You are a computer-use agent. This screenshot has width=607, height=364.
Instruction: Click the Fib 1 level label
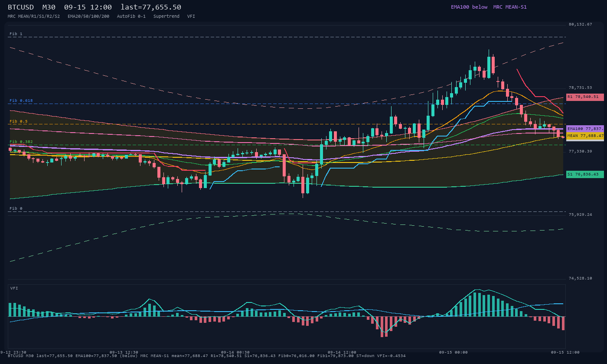pos(16,34)
